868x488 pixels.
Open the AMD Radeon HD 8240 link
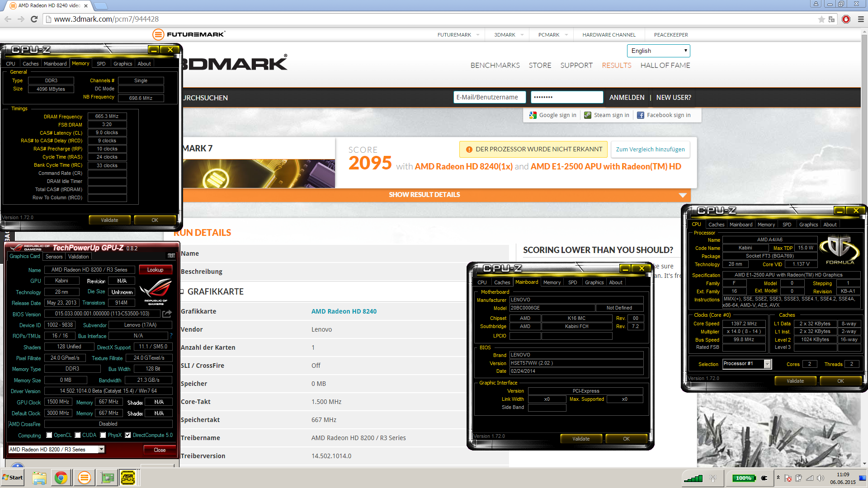click(344, 311)
